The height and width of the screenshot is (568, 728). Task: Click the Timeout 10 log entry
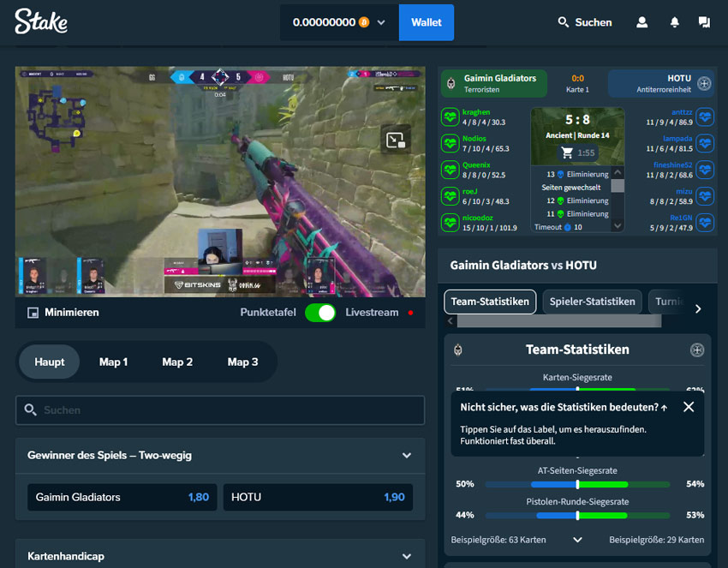pyautogui.click(x=558, y=227)
